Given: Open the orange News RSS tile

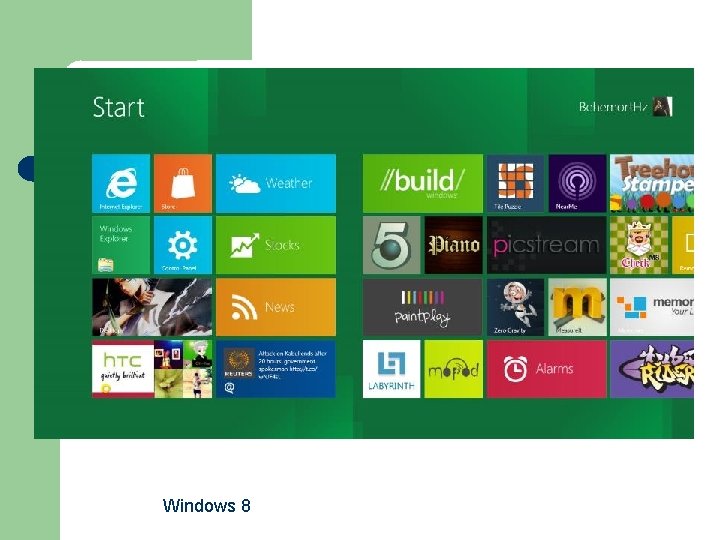Looking at the screenshot, I should click(x=276, y=307).
